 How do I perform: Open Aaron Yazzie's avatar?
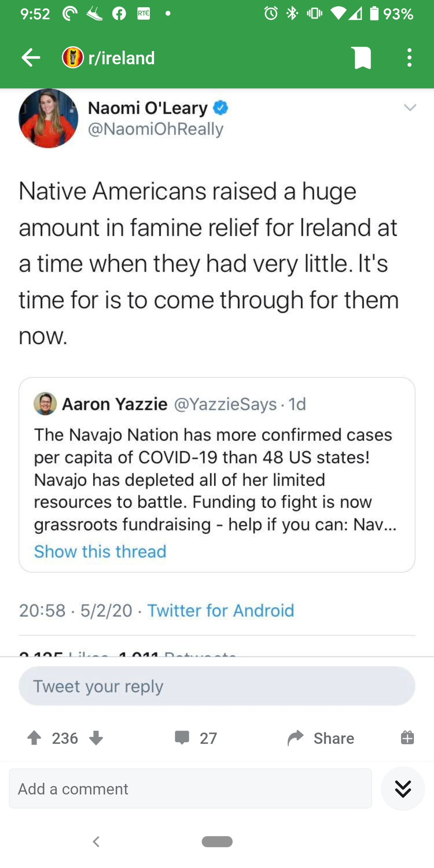(x=45, y=403)
